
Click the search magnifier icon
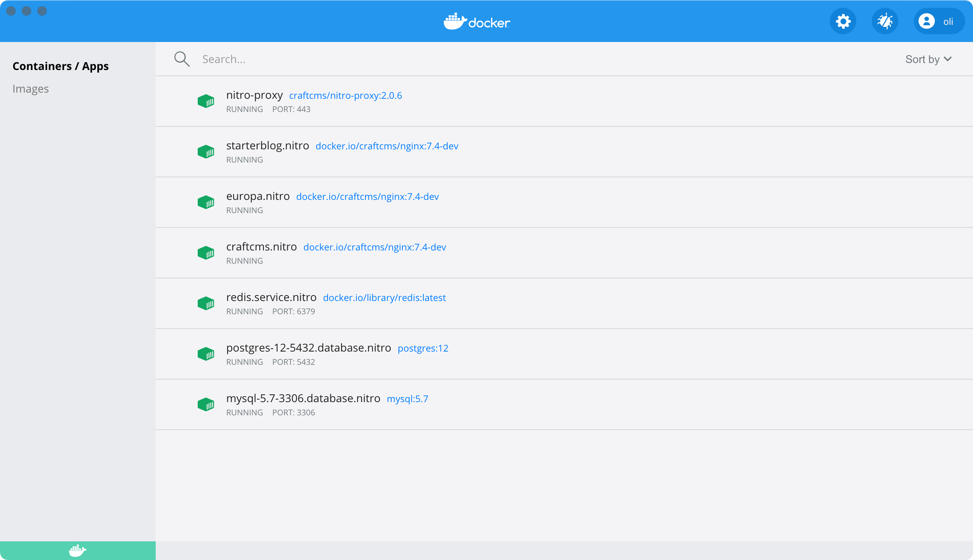[x=182, y=59]
